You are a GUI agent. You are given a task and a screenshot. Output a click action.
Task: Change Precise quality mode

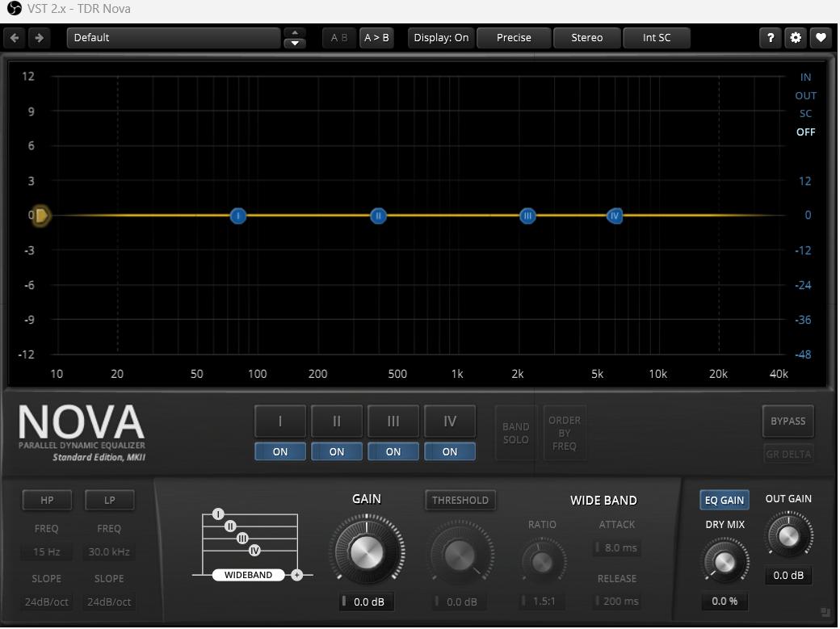[x=514, y=38]
